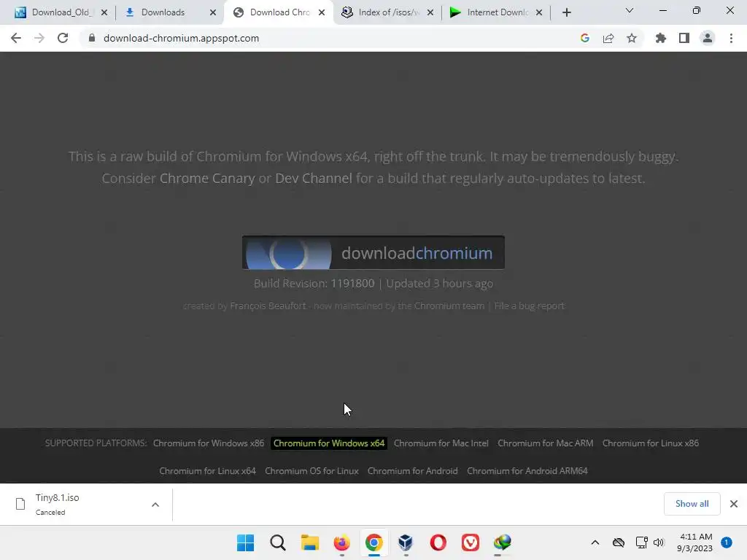The width and height of the screenshot is (747, 560).
Task: Close the Internet Download tab
Action: (x=539, y=12)
